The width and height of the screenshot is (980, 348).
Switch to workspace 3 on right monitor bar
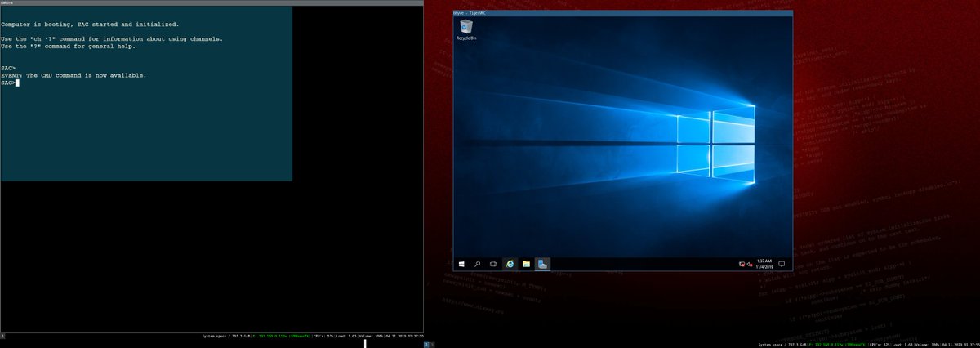(x=433, y=344)
